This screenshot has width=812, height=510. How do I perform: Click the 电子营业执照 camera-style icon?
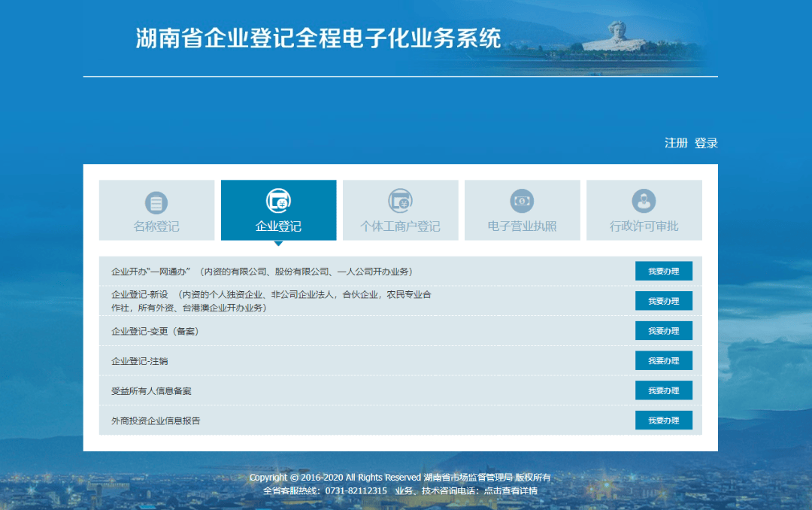(522, 200)
